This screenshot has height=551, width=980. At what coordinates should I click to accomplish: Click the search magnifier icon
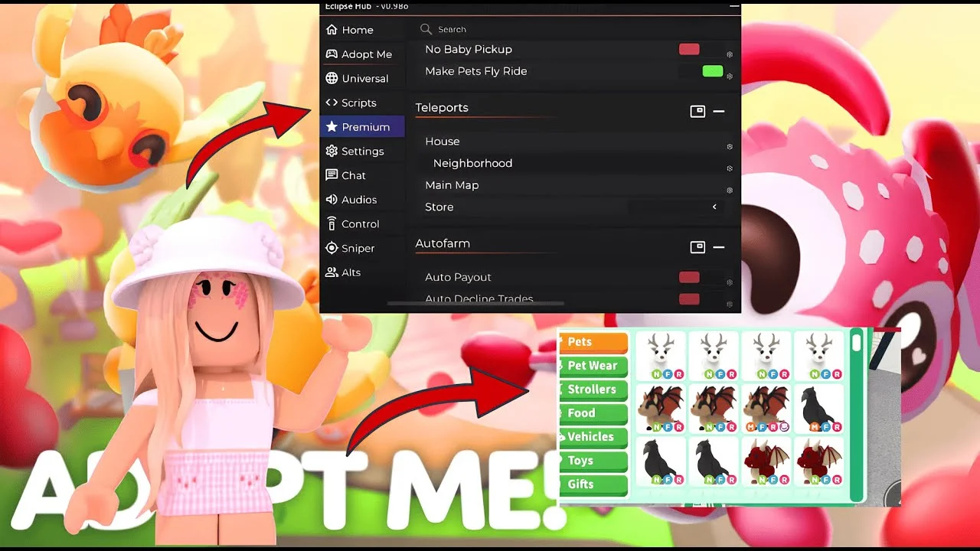426,29
